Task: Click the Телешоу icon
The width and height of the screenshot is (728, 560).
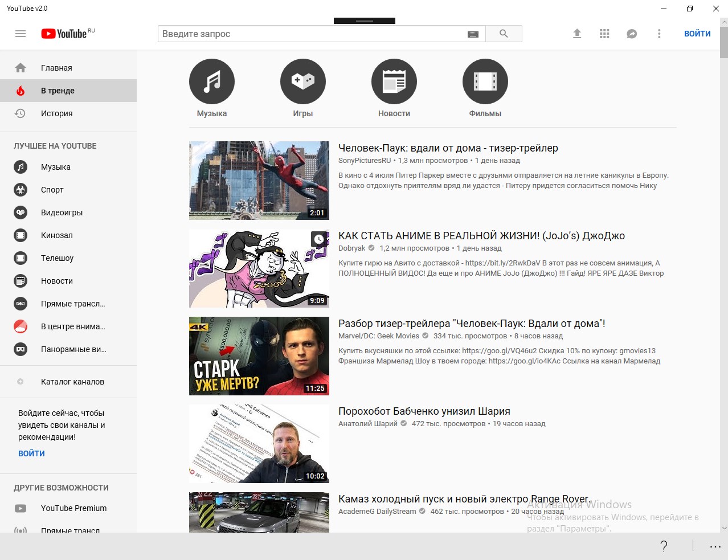Action: 21,258
